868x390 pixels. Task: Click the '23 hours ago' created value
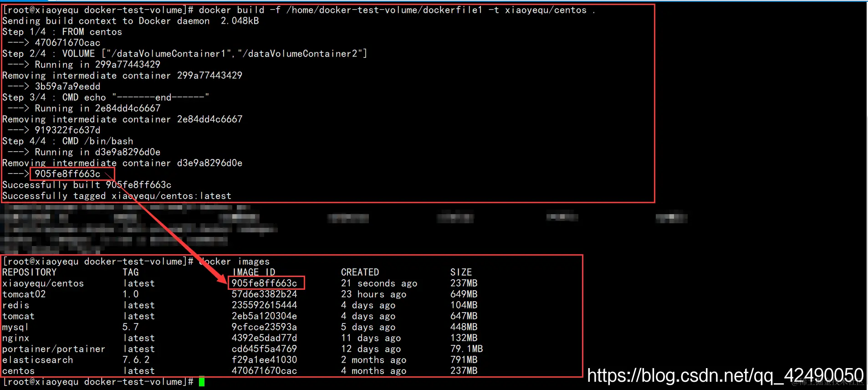point(373,294)
